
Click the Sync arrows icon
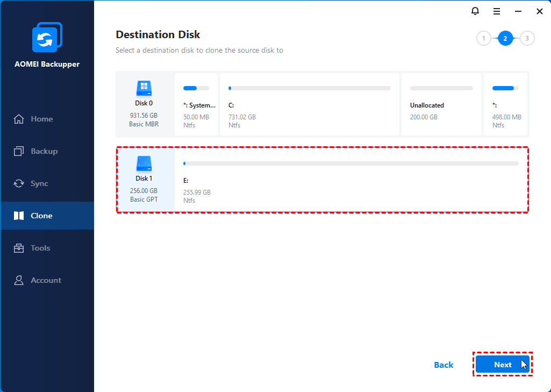[x=19, y=183]
